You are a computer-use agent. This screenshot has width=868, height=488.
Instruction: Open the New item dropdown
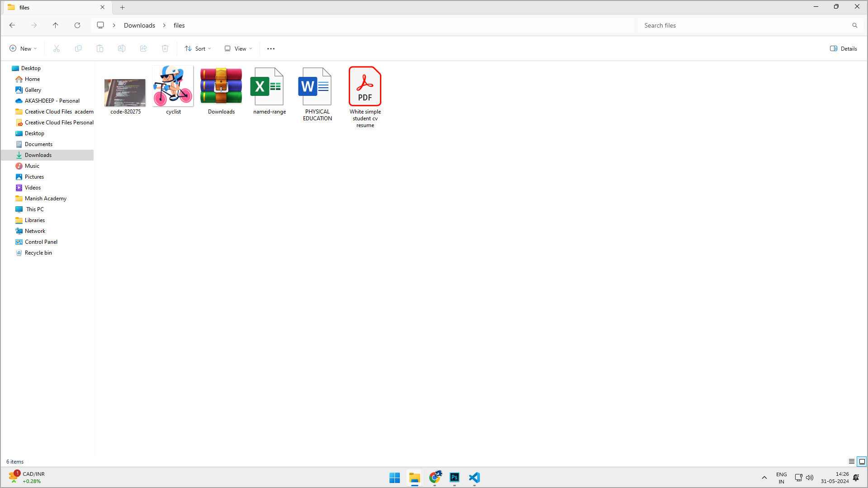click(x=23, y=49)
